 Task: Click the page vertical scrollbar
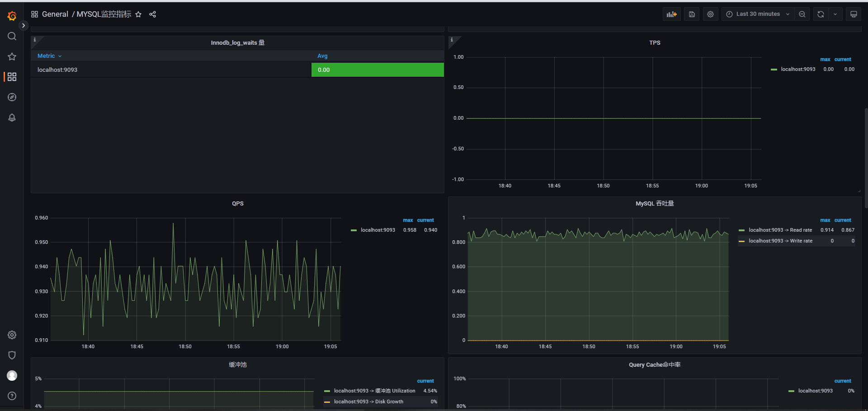(866, 158)
